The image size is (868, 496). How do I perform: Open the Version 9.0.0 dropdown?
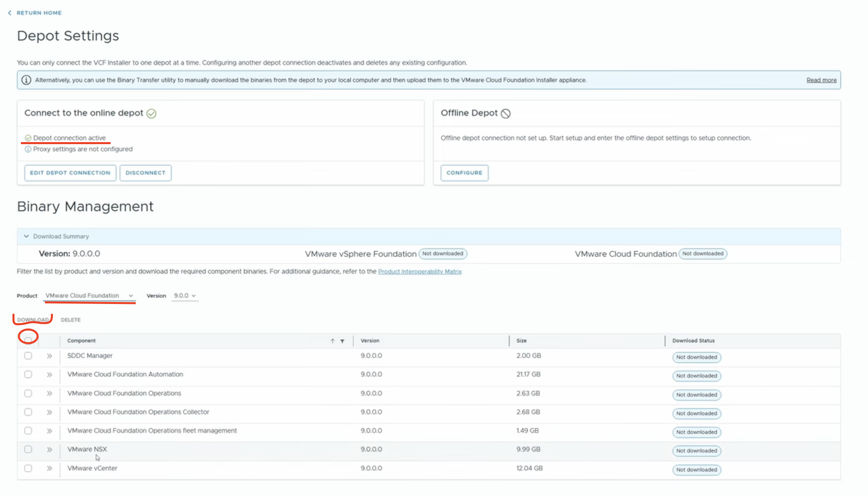tap(185, 296)
